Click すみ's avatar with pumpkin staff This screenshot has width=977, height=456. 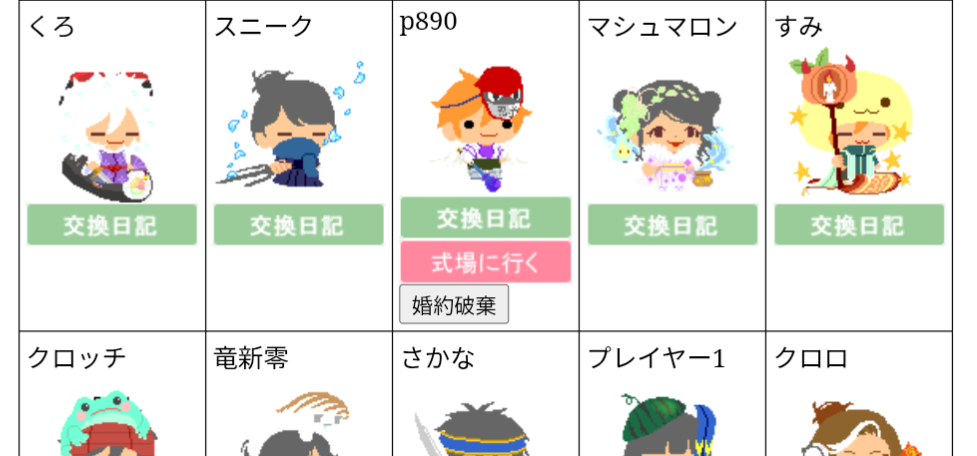click(x=850, y=121)
